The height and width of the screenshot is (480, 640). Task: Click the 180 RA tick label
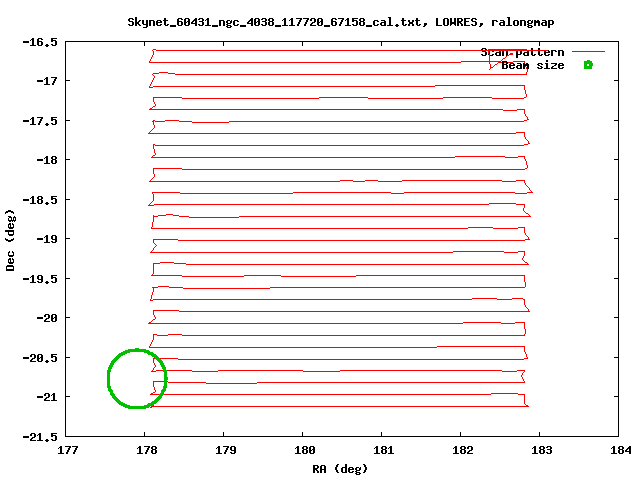coord(304,450)
